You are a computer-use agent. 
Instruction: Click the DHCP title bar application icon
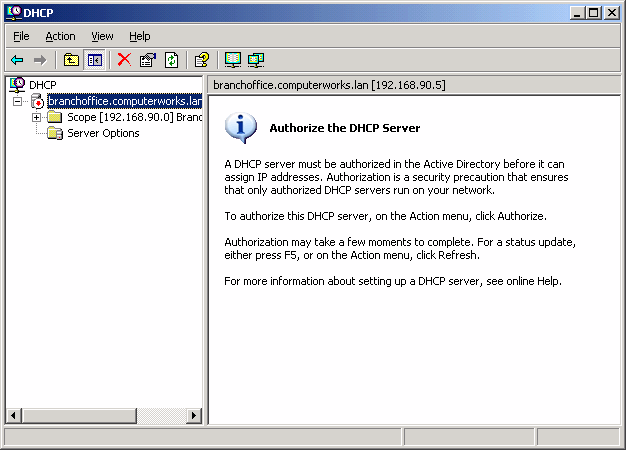point(14,13)
